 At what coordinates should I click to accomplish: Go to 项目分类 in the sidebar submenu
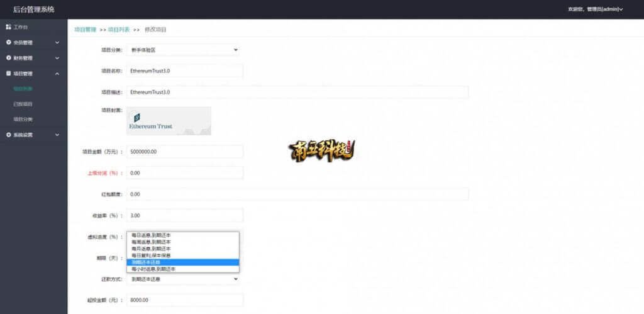tap(23, 119)
